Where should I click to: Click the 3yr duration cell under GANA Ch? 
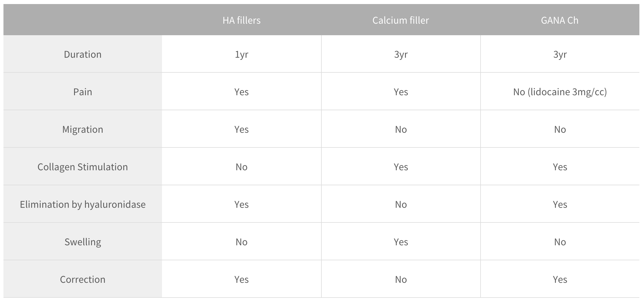pyautogui.click(x=560, y=54)
